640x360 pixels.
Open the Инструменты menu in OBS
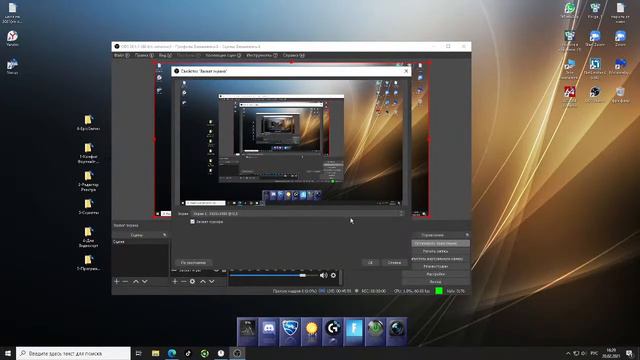pyautogui.click(x=262, y=55)
